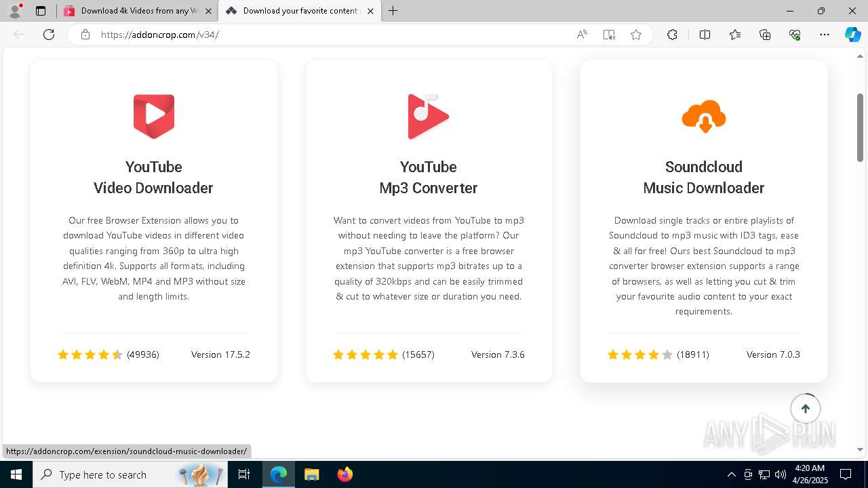This screenshot has width=868, height=488.
Task: Click 'Version 17.5.2' text
Action: 220,354
